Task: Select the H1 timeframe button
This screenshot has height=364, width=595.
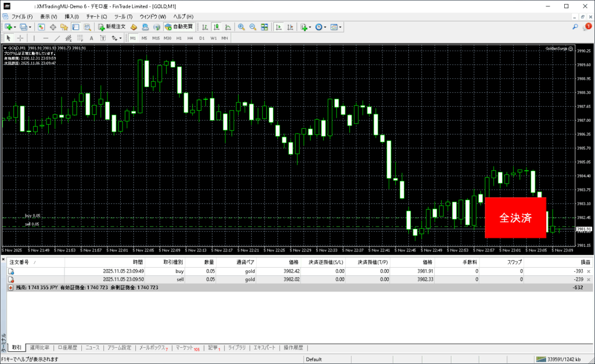Action: click(x=179, y=38)
